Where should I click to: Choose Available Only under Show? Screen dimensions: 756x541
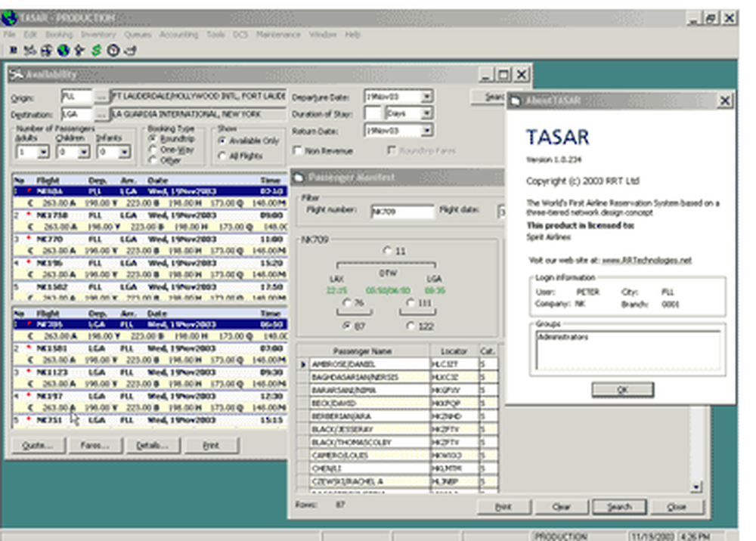[x=222, y=141]
